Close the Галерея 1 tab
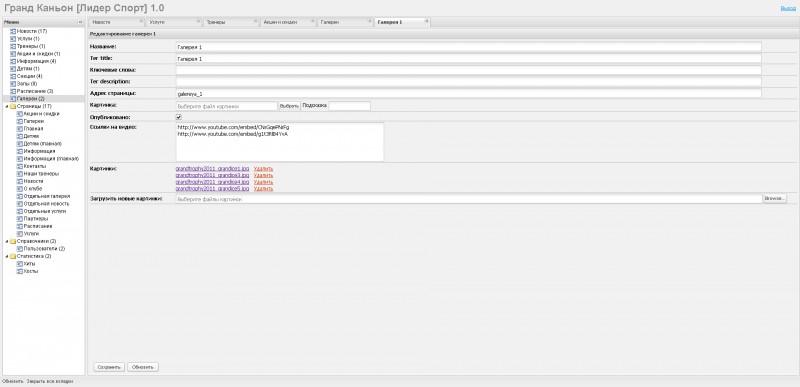The height and width of the screenshot is (387, 800). [427, 21]
